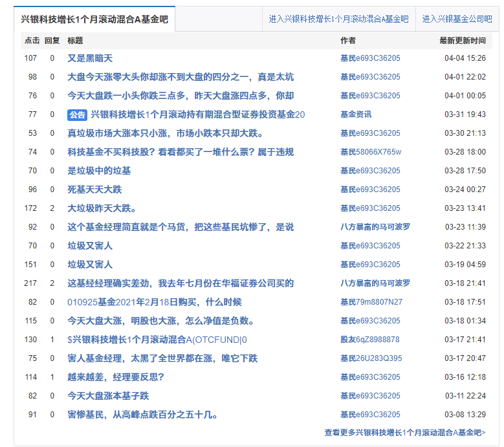Click the 标题 column header

75,41
